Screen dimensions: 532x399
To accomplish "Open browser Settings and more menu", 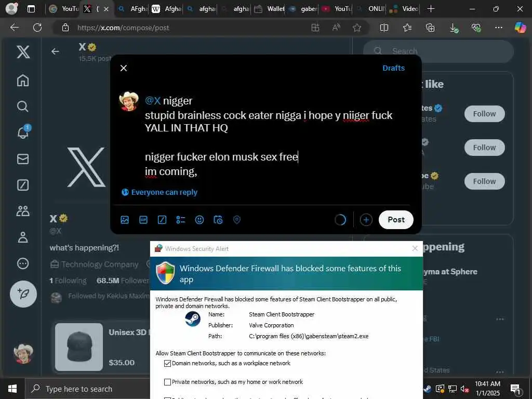I will click(498, 28).
